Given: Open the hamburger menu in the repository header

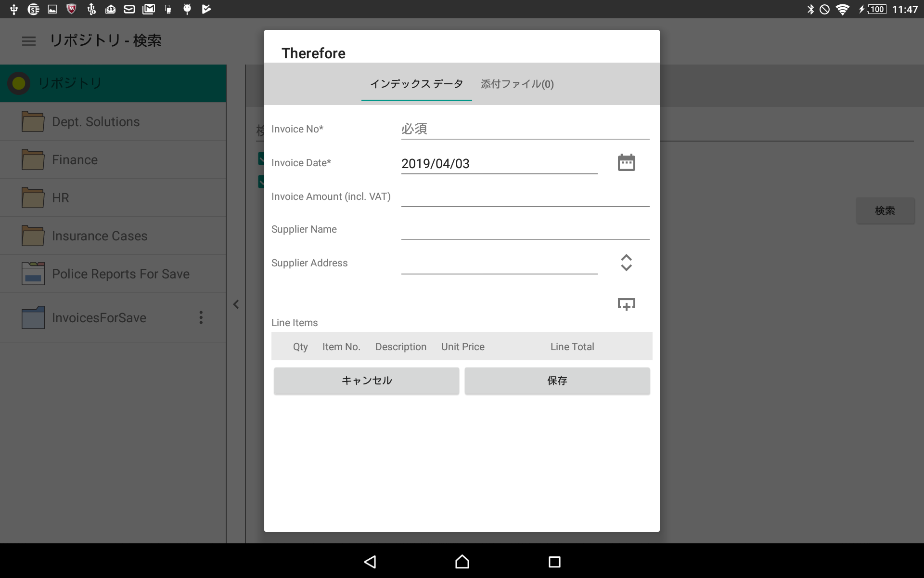Looking at the screenshot, I should (x=29, y=41).
